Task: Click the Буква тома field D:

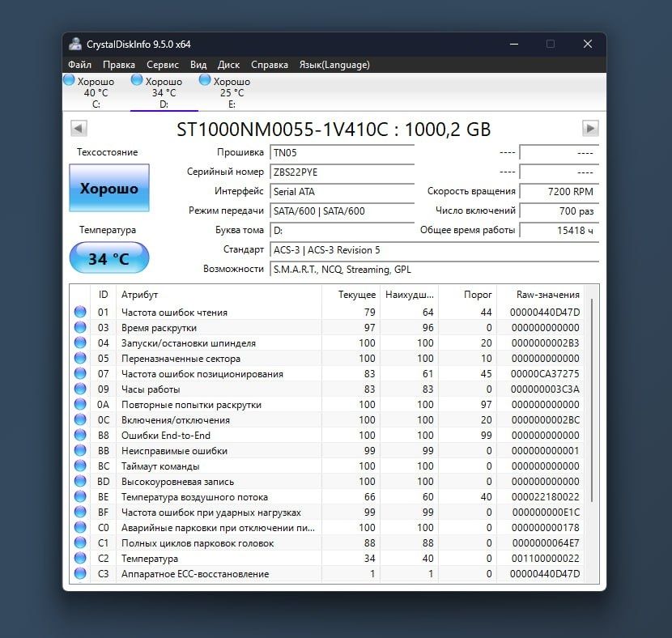Action: coord(342,230)
